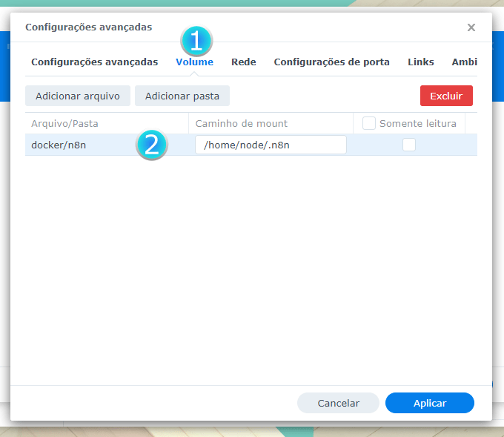Screen dimensions: 504x437
Task: Switch to the Configurações avançadas tab
Action: pyautogui.click(x=94, y=62)
